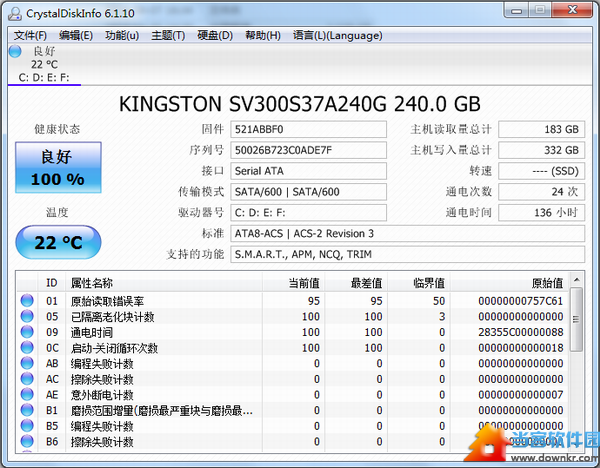Select the row 已隔离老化块计数
Screen dimensions: 600x468
pyautogui.click(x=293, y=316)
